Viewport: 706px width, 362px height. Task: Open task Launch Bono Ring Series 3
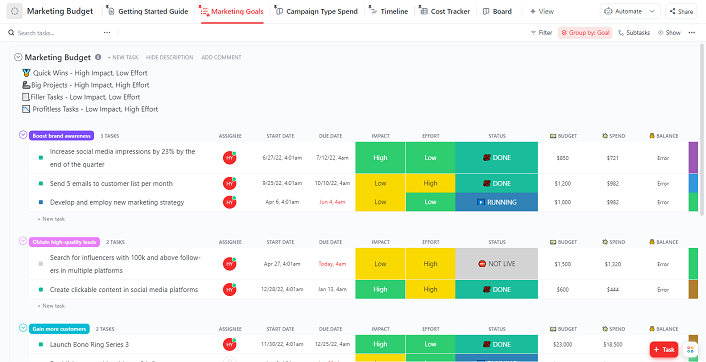pyautogui.click(x=89, y=344)
